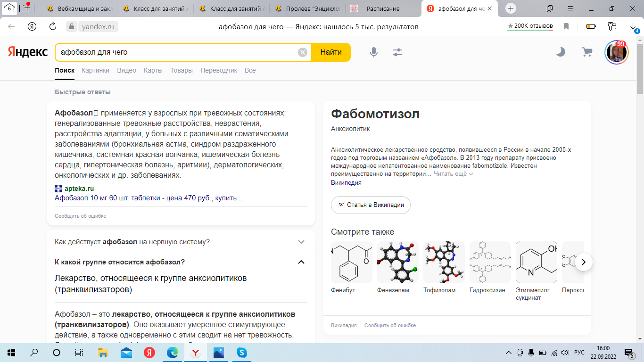Expand 'Читать ещё' in Фабомотизол description
The height and width of the screenshot is (362, 644).
pyautogui.click(x=453, y=174)
